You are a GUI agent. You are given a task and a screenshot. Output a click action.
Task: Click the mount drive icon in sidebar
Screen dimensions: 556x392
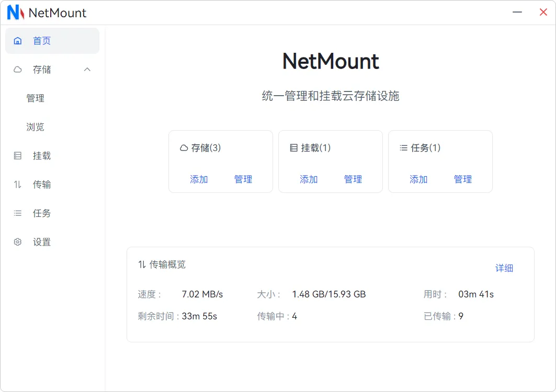click(18, 156)
